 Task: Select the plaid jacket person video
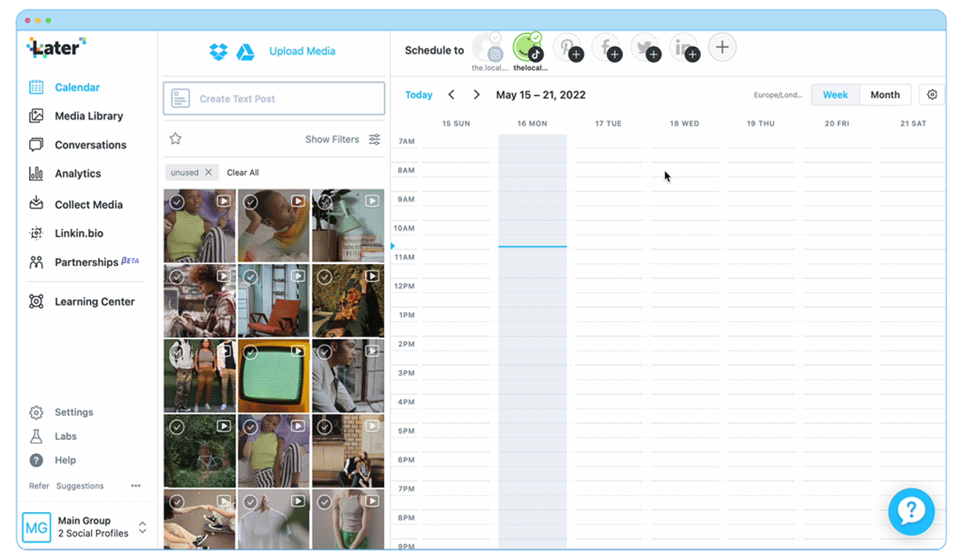click(x=199, y=301)
